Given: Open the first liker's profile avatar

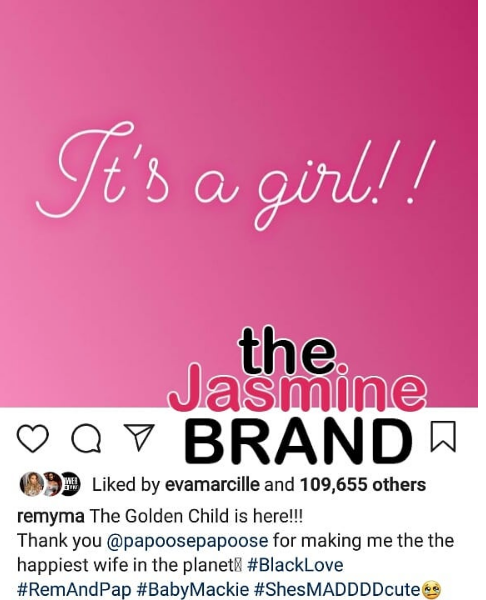Looking at the screenshot, I should 31,484.
